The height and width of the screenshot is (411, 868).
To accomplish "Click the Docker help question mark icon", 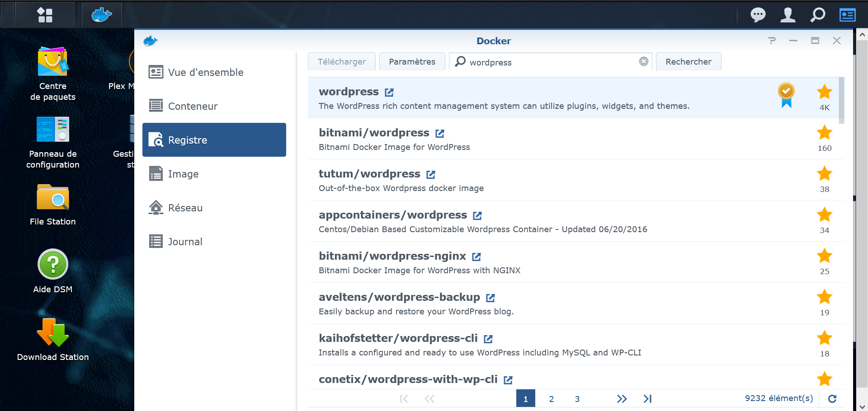I will pos(772,41).
